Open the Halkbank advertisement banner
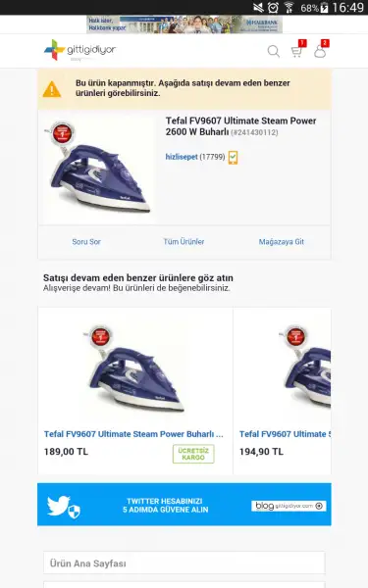The width and height of the screenshot is (368, 588). 184,24
